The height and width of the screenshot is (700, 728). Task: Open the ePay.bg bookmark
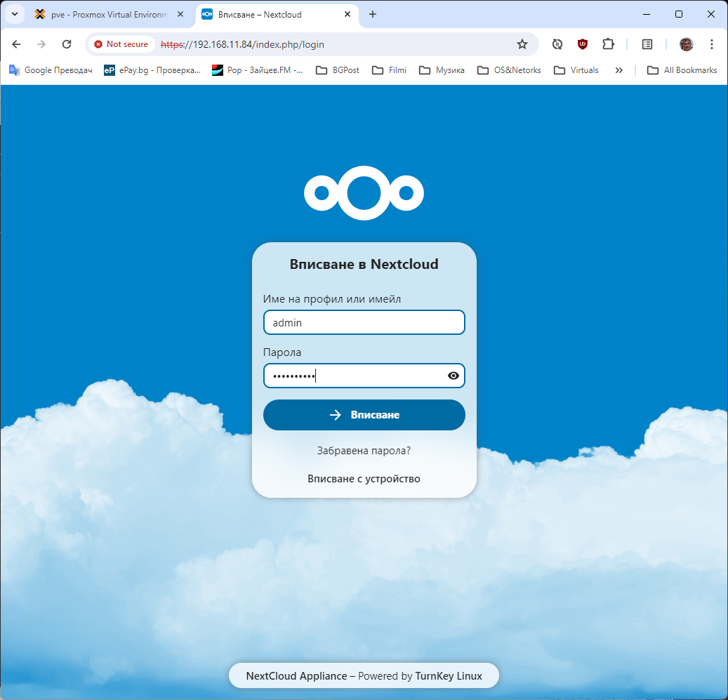coord(152,70)
